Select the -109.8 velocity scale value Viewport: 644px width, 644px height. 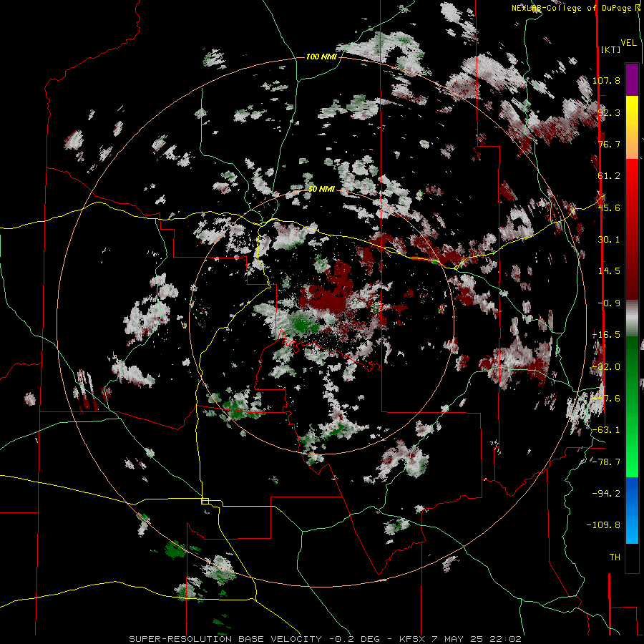point(603,525)
